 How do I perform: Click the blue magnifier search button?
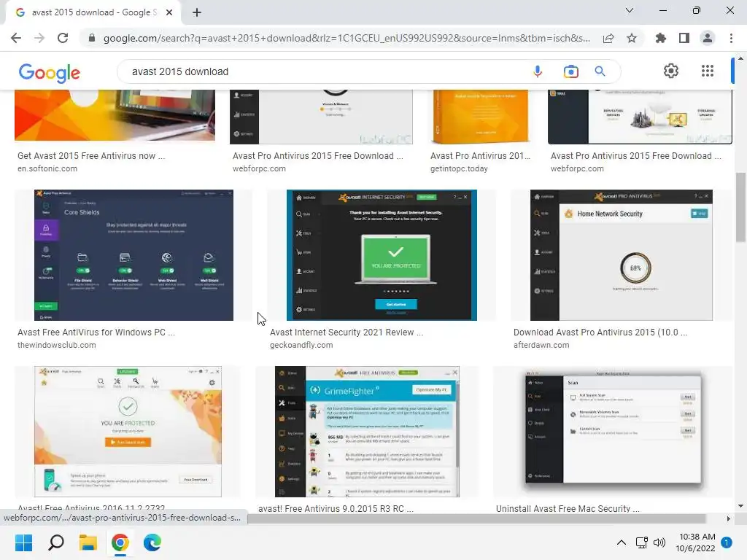[x=600, y=71]
